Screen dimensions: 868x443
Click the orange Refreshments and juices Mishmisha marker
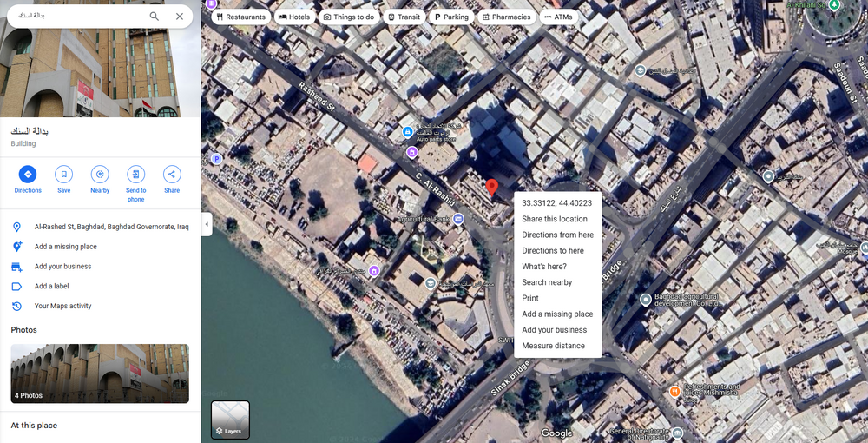(674, 392)
